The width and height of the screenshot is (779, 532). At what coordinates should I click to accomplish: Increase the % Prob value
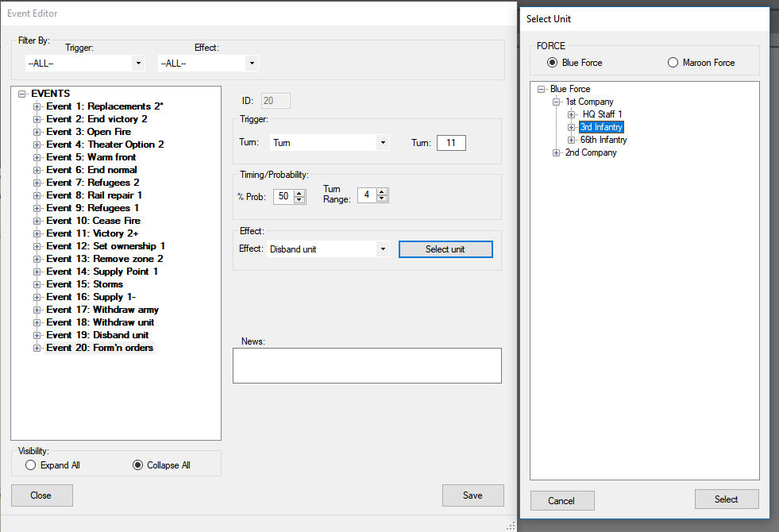(299, 193)
